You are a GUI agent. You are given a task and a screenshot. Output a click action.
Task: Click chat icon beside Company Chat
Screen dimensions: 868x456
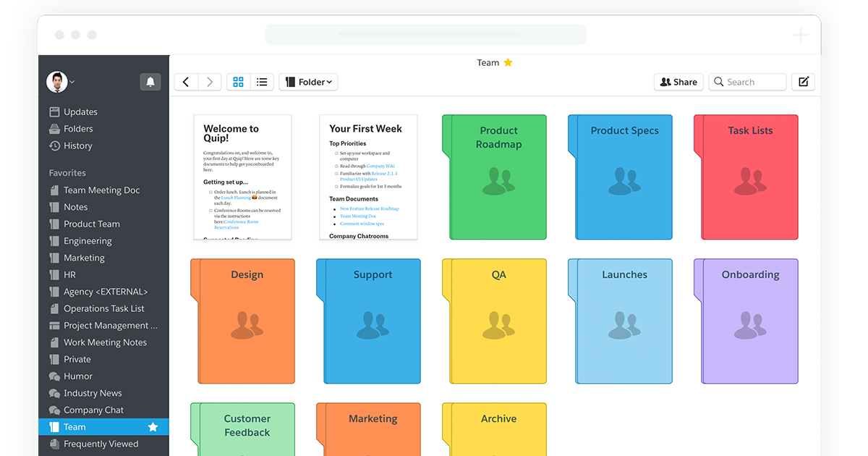click(54, 410)
